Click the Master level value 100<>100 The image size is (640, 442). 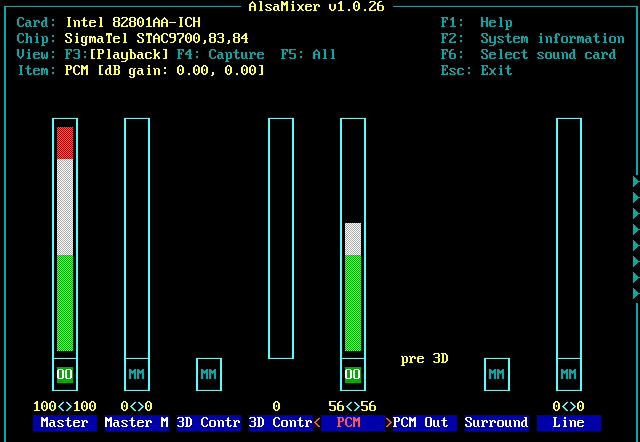pyautogui.click(x=65, y=406)
